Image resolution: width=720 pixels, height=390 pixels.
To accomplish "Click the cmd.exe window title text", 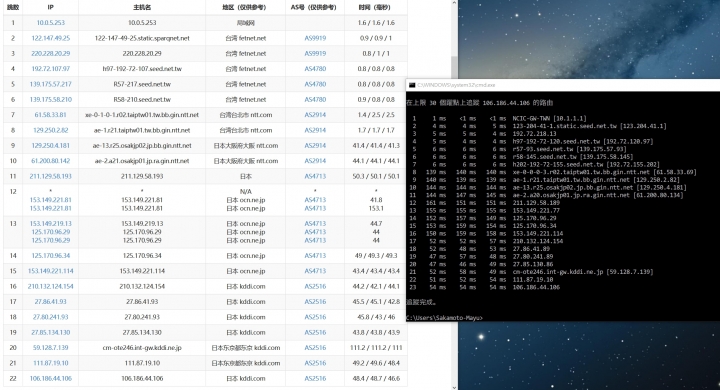I will coord(456,85).
